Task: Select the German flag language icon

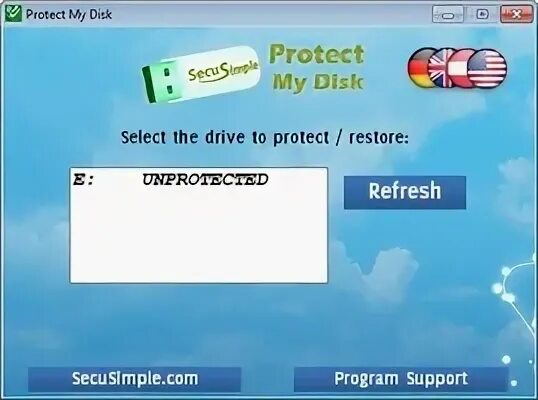Action: pos(418,68)
